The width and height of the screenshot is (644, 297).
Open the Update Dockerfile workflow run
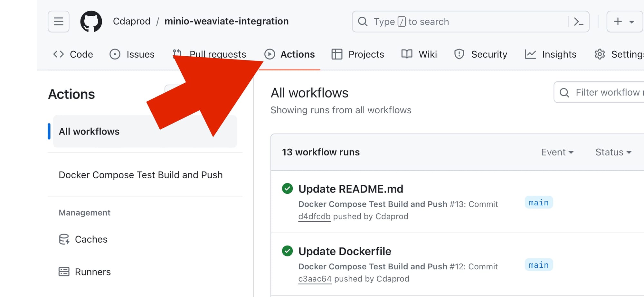tap(345, 251)
